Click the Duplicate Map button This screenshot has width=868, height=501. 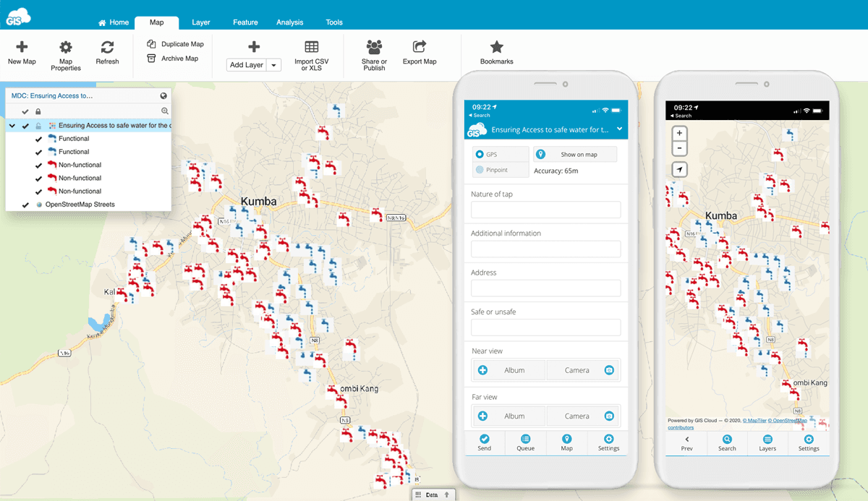[x=175, y=44]
